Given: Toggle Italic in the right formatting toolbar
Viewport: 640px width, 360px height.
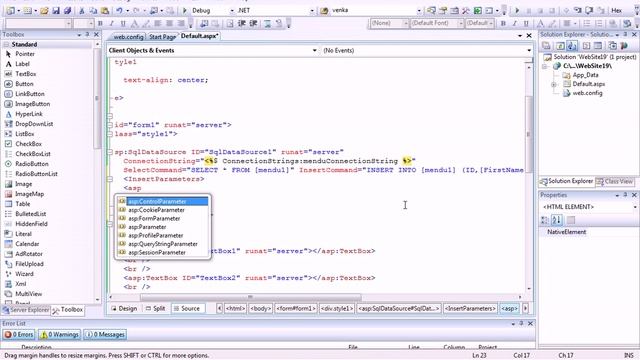Looking at the screenshot, I should [515, 24].
